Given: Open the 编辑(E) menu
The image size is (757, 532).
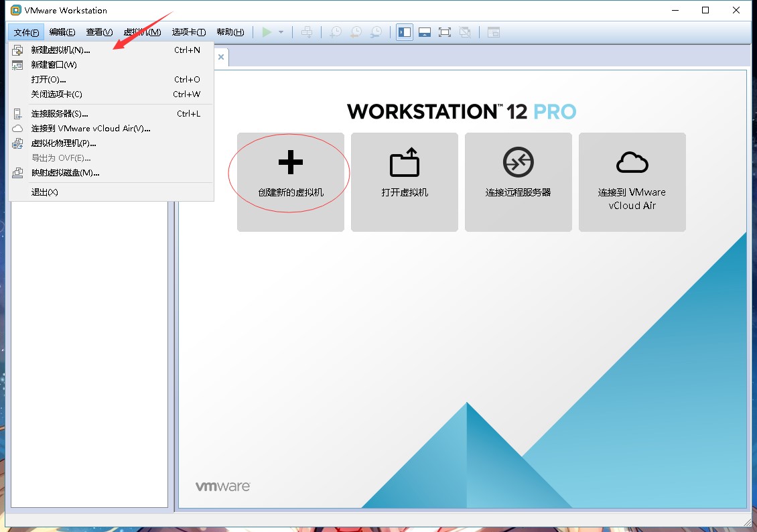Looking at the screenshot, I should [x=62, y=32].
